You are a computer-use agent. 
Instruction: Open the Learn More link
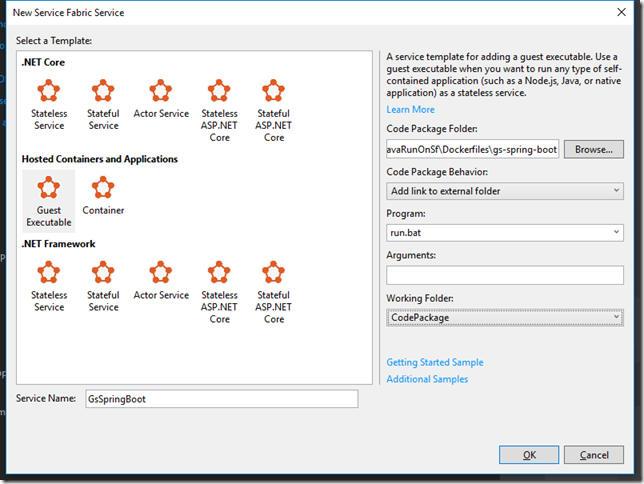click(x=410, y=110)
